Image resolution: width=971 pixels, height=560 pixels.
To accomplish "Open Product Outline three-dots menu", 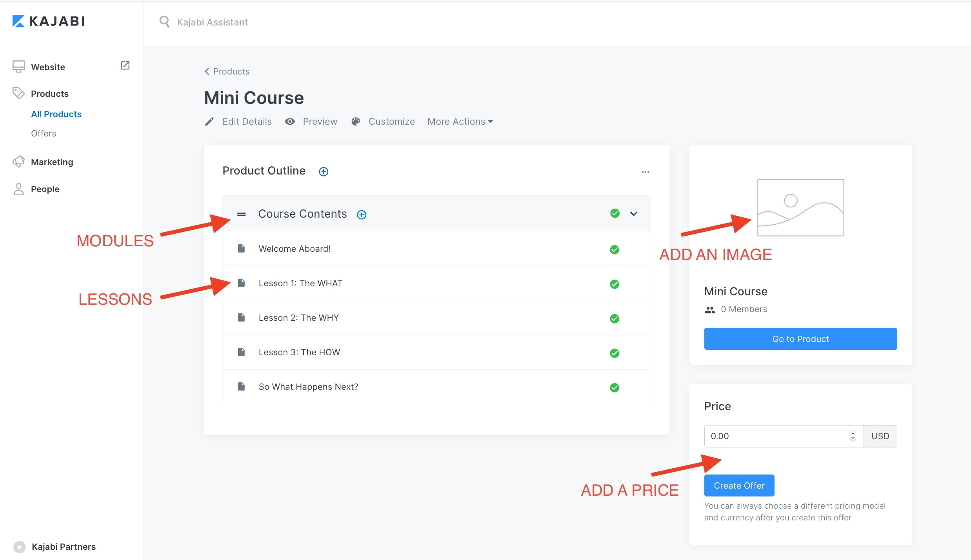I will click(646, 172).
